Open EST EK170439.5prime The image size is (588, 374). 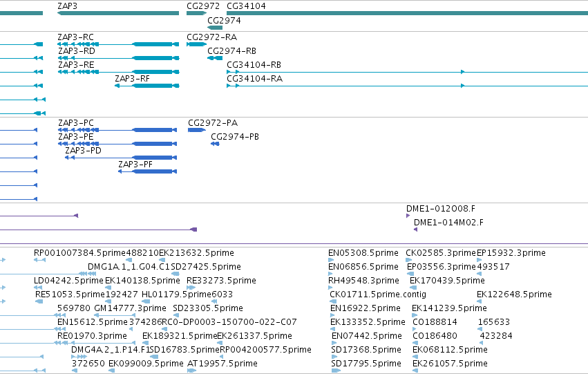coord(447,281)
